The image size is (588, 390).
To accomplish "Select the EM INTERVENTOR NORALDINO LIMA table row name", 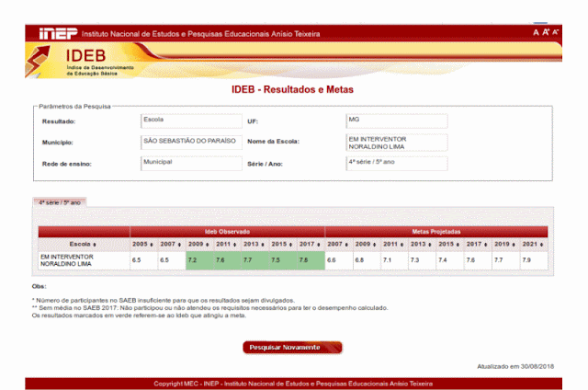I will 67,260.
